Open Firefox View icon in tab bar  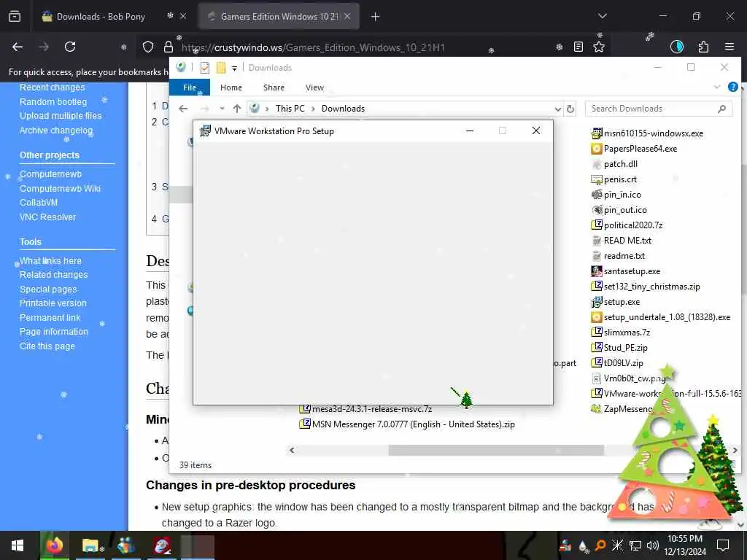coord(15,17)
